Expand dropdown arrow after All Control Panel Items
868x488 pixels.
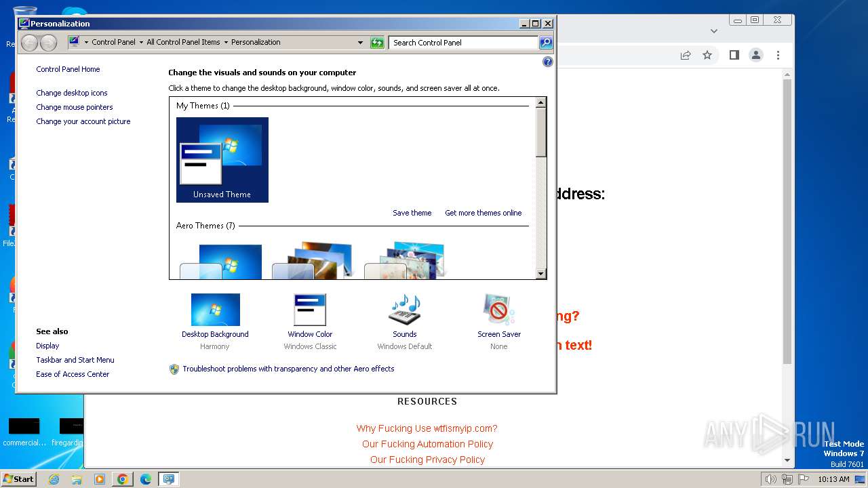click(x=226, y=42)
